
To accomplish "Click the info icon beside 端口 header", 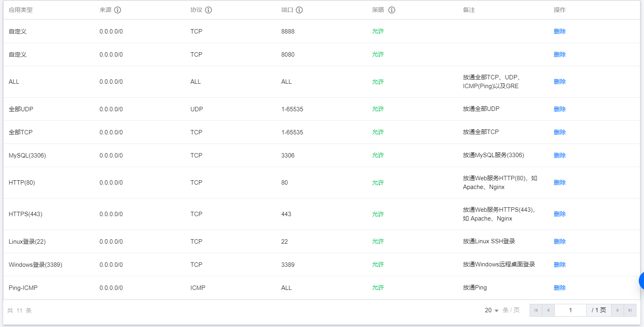I will [x=299, y=10].
